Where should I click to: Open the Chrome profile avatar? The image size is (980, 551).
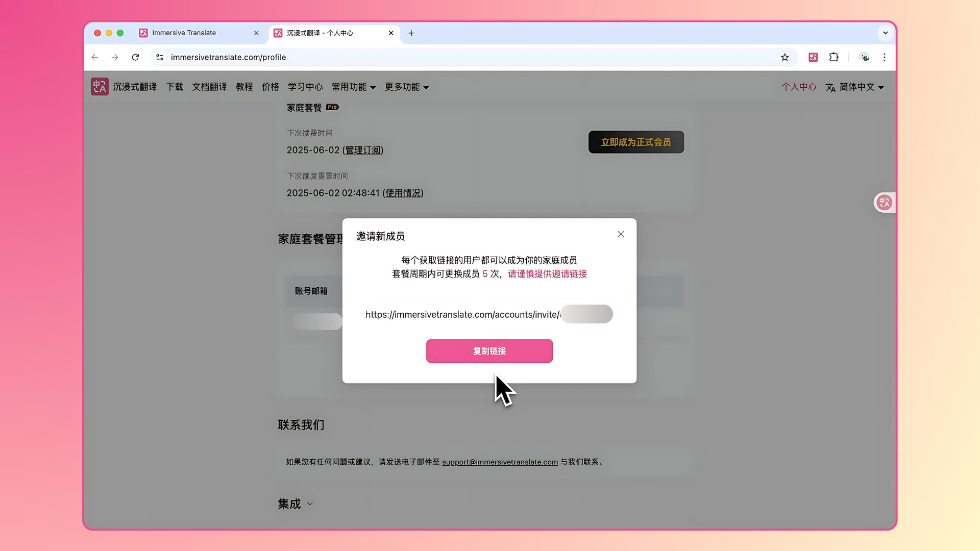coord(864,57)
